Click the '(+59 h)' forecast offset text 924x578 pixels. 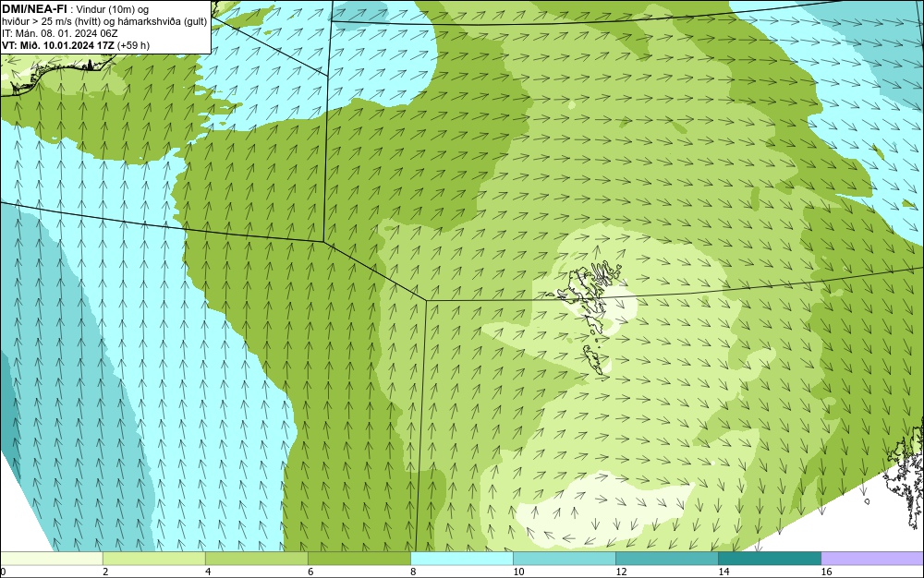(x=133, y=45)
